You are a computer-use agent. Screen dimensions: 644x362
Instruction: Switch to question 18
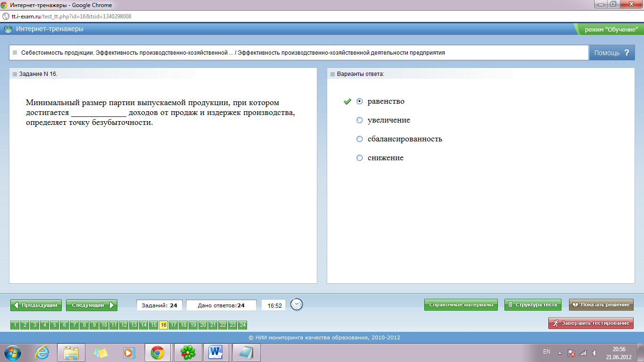pyautogui.click(x=183, y=325)
